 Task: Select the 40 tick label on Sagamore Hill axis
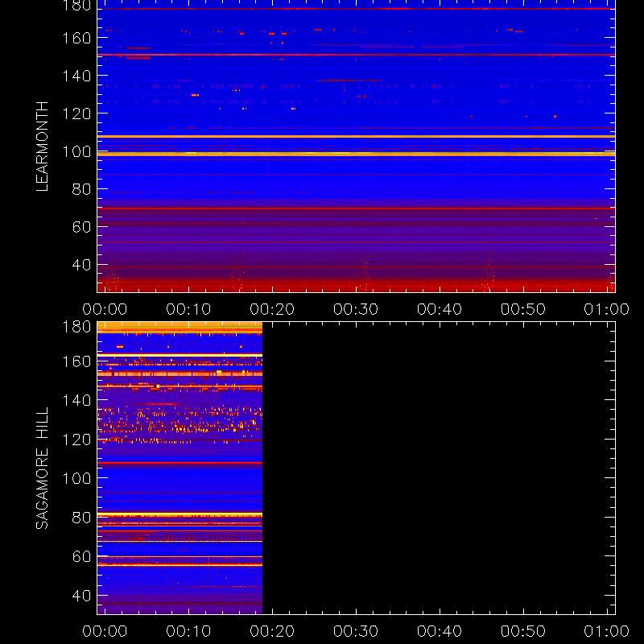pyautogui.click(x=82, y=596)
